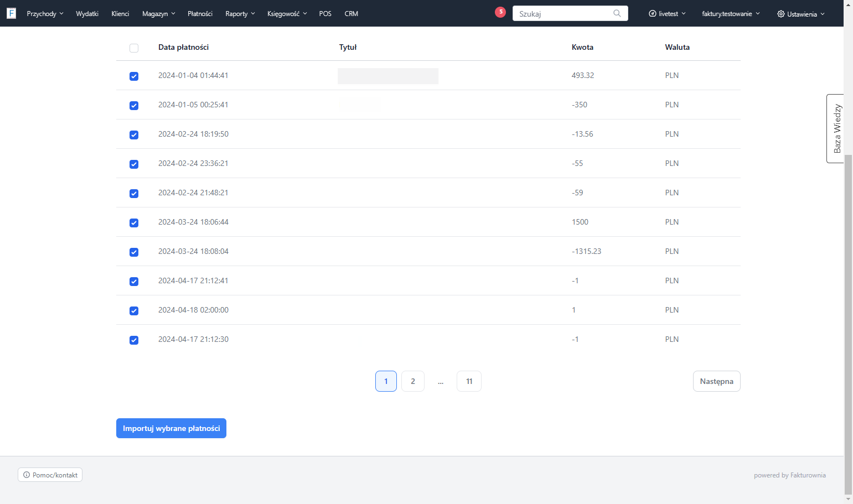Screen dimensions: 853x504
Task: Uncheck payment dated 2024-01-05 00:25:41
Action: click(x=134, y=106)
